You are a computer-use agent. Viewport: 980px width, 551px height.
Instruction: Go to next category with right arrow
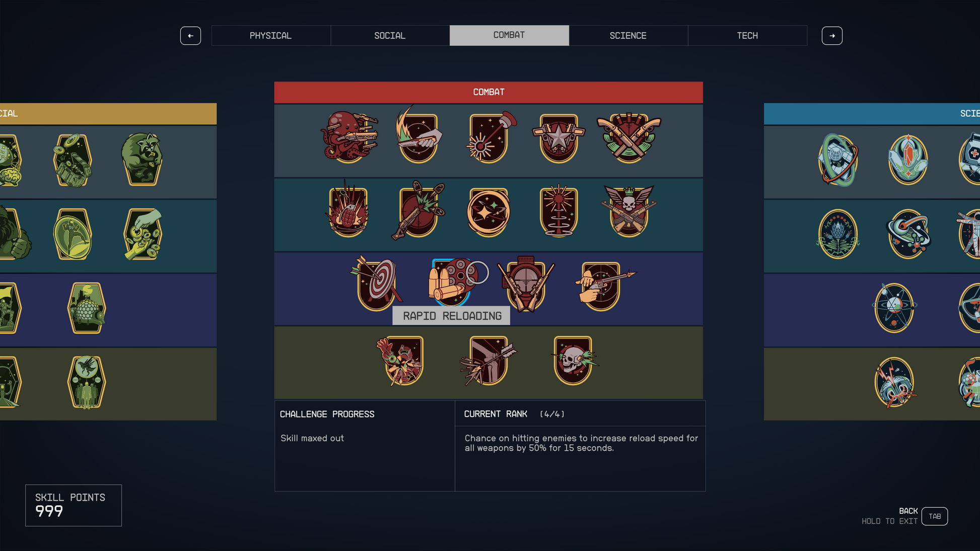(832, 36)
